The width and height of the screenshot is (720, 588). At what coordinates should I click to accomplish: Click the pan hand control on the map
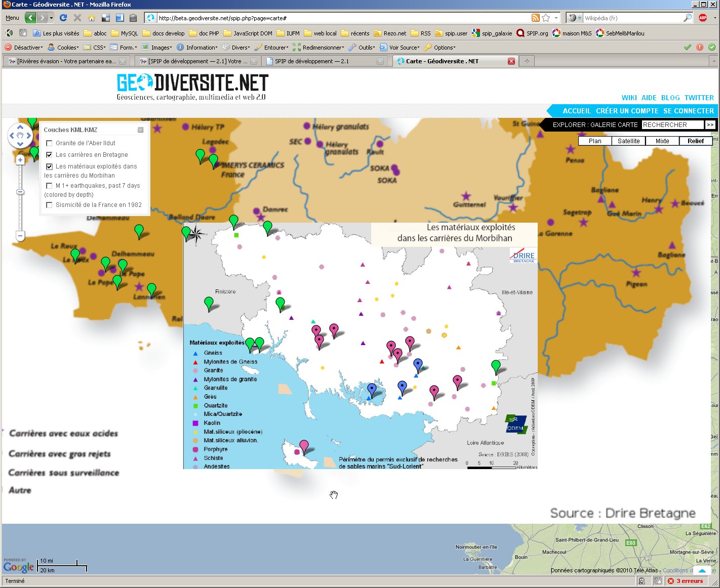[20, 136]
